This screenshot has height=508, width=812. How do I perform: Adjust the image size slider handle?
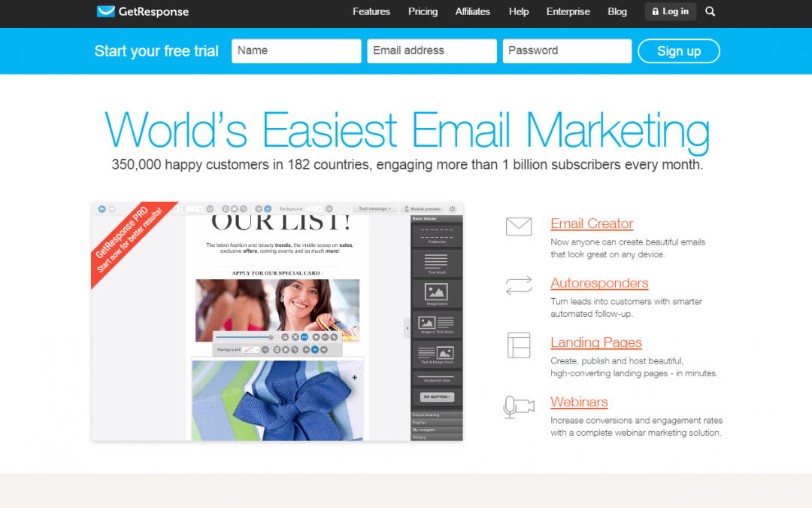271,337
